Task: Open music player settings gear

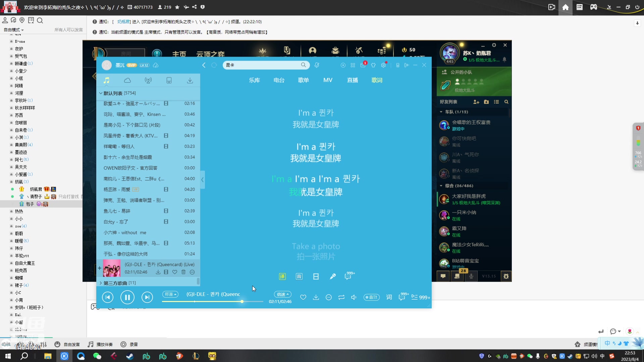Action: point(383,65)
